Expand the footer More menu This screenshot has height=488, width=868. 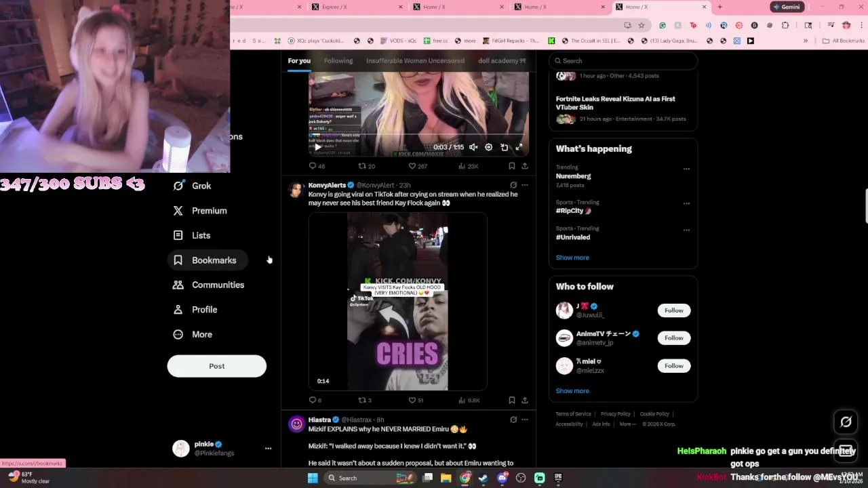click(627, 424)
